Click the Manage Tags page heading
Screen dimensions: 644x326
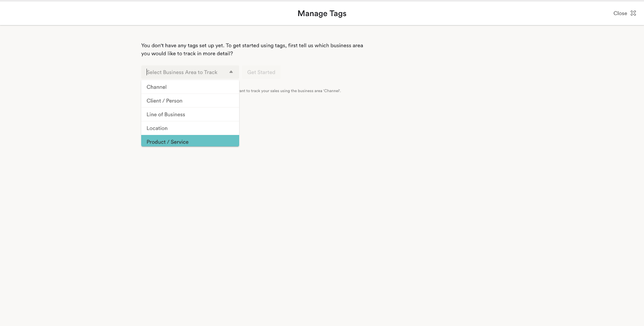pos(322,13)
